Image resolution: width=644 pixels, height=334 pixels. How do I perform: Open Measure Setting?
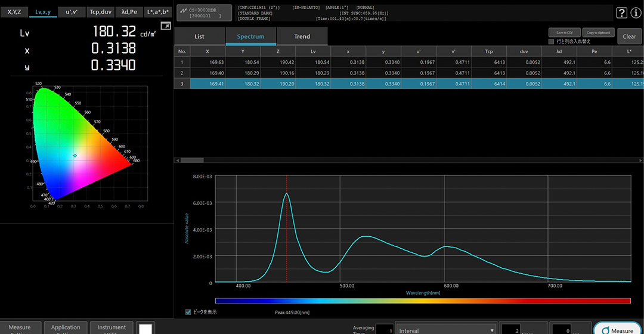tap(20, 328)
